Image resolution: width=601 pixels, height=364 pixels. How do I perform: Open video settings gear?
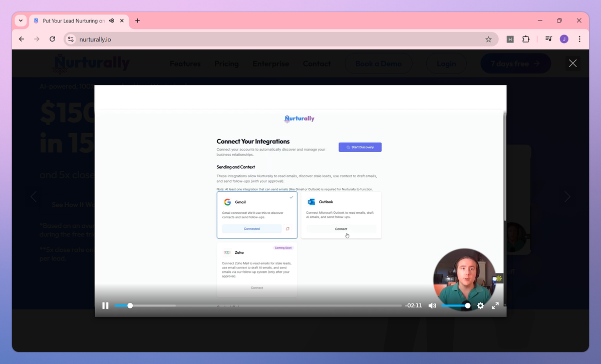[x=480, y=305]
